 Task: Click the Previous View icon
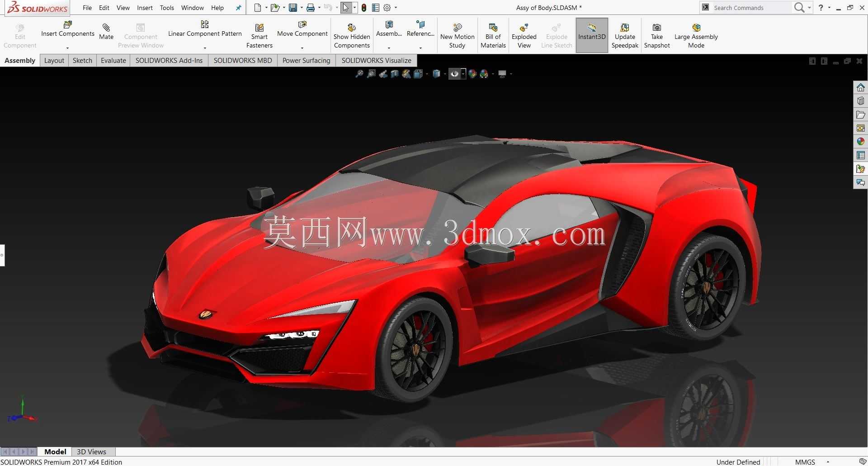[x=383, y=74]
